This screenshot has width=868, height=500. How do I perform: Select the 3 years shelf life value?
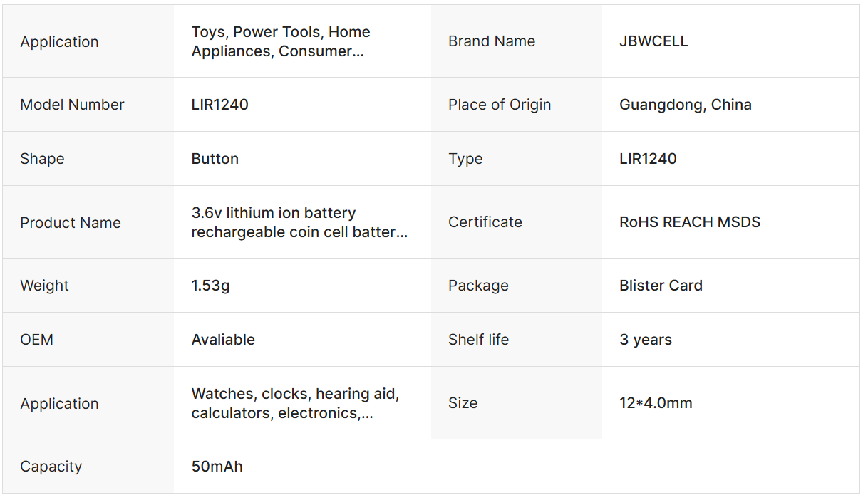coord(645,340)
